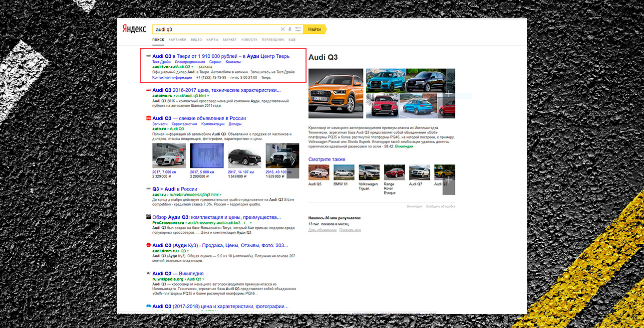This screenshot has width=644, height=328.
Task: Open advanced search filter settings icon
Action: pos(298,29)
